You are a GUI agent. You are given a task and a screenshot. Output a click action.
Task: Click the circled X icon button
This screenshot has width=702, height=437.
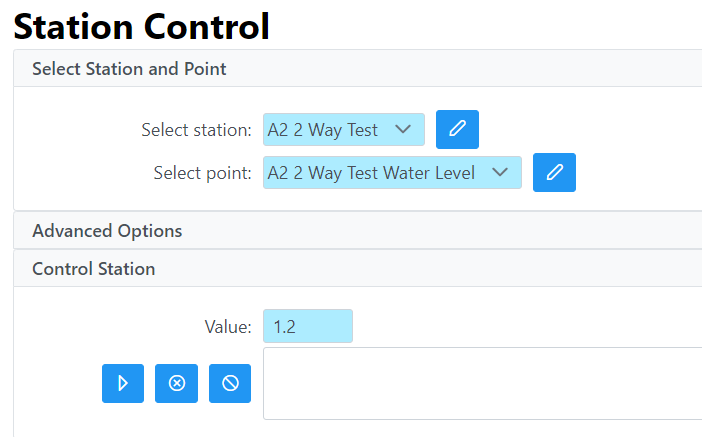[177, 383]
